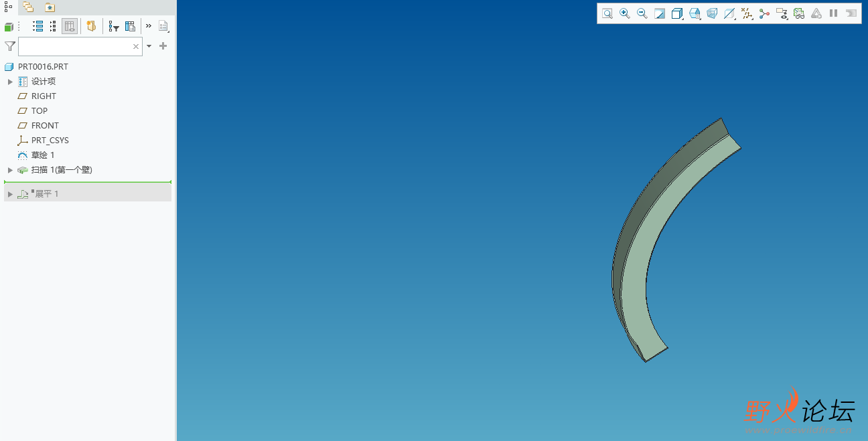Click the 展平 1 unbend icon
This screenshot has width=868, height=441.
(23, 194)
